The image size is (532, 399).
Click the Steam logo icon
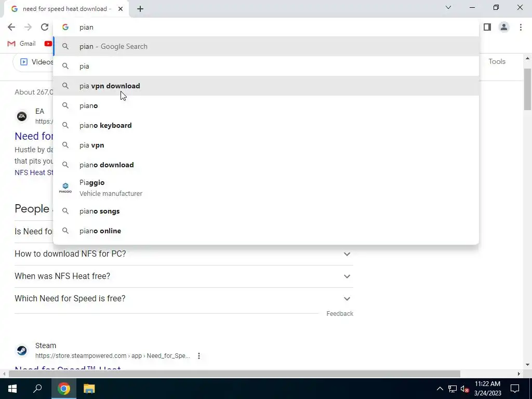coord(22,350)
